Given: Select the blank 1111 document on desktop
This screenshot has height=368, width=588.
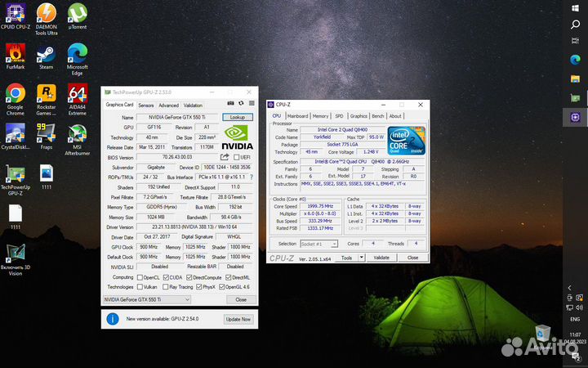Looking at the screenshot, I should point(16,217).
